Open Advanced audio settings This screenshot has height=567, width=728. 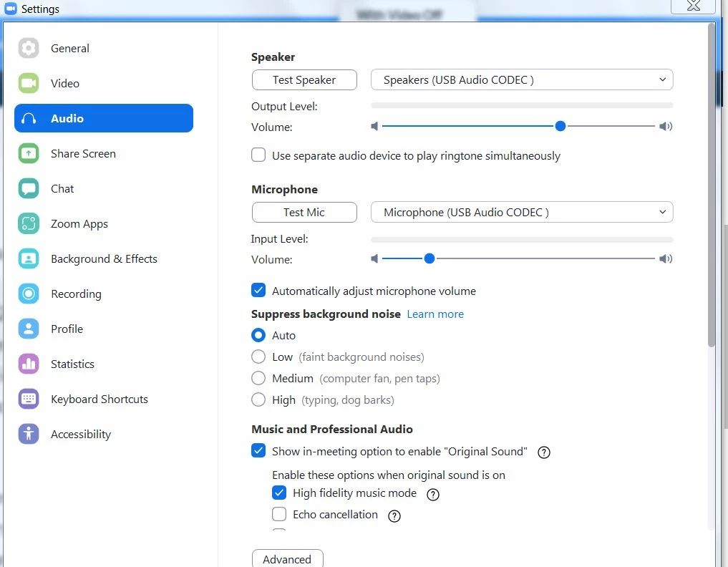(x=287, y=559)
